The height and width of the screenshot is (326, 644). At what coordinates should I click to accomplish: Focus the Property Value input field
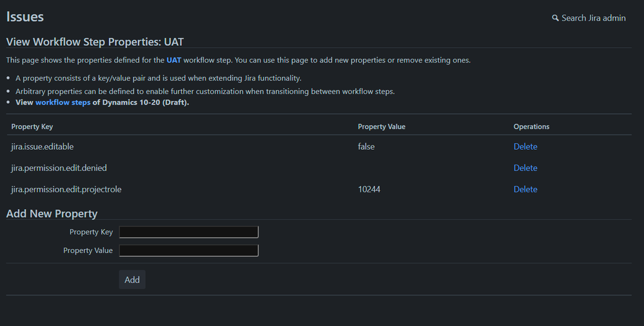(189, 250)
